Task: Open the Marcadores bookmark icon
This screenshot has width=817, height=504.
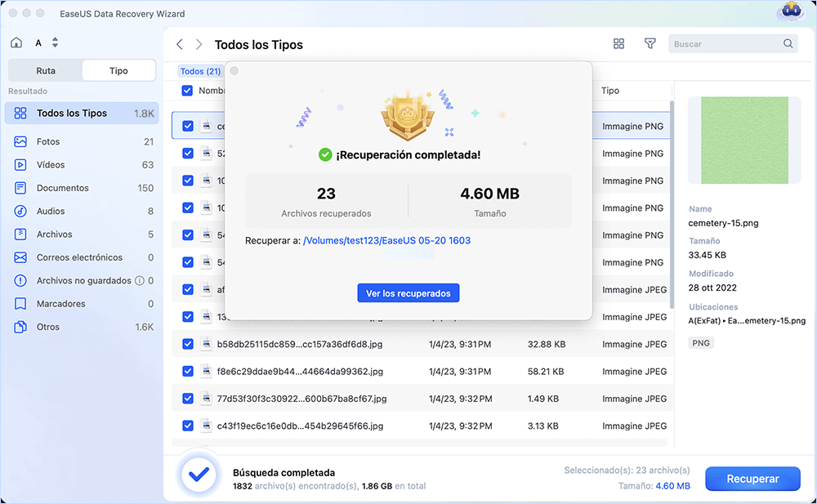Action: point(20,304)
